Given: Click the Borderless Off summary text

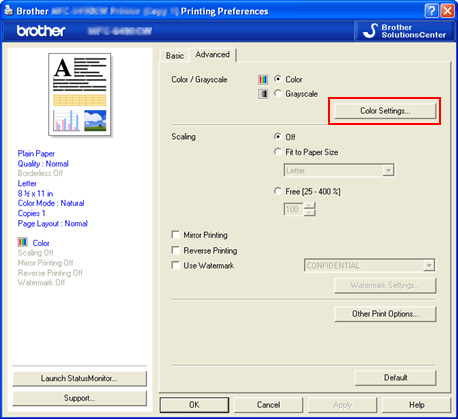Looking at the screenshot, I should 40,173.
